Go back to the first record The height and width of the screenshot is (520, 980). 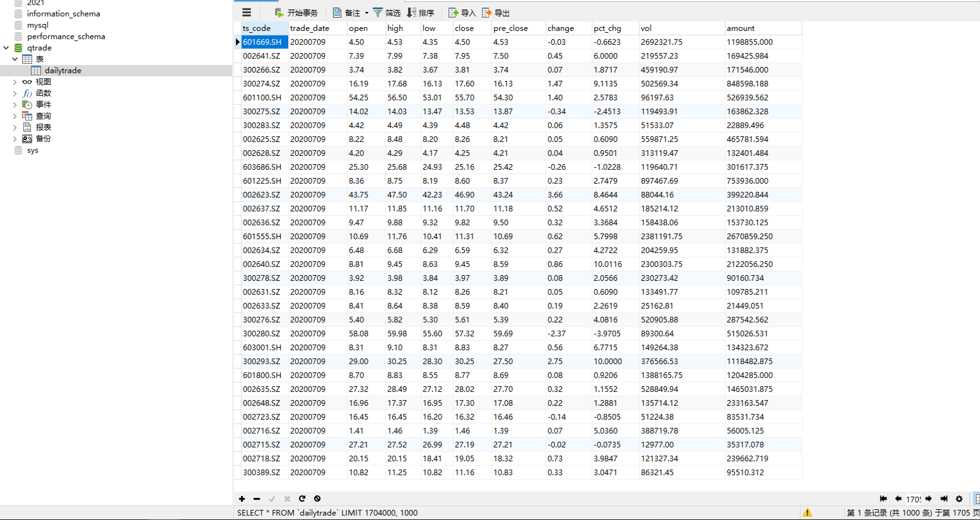[x=883, y=499]
